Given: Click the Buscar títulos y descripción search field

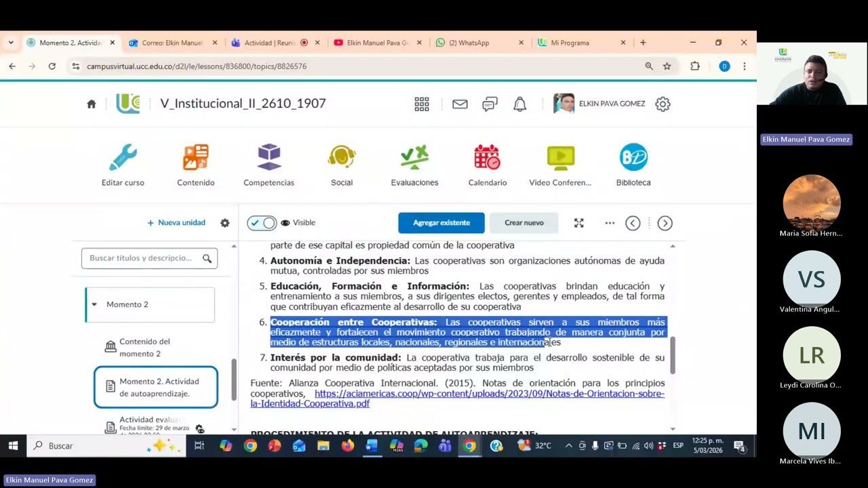Looking at the screenshot, I should [x=149, y=258].
